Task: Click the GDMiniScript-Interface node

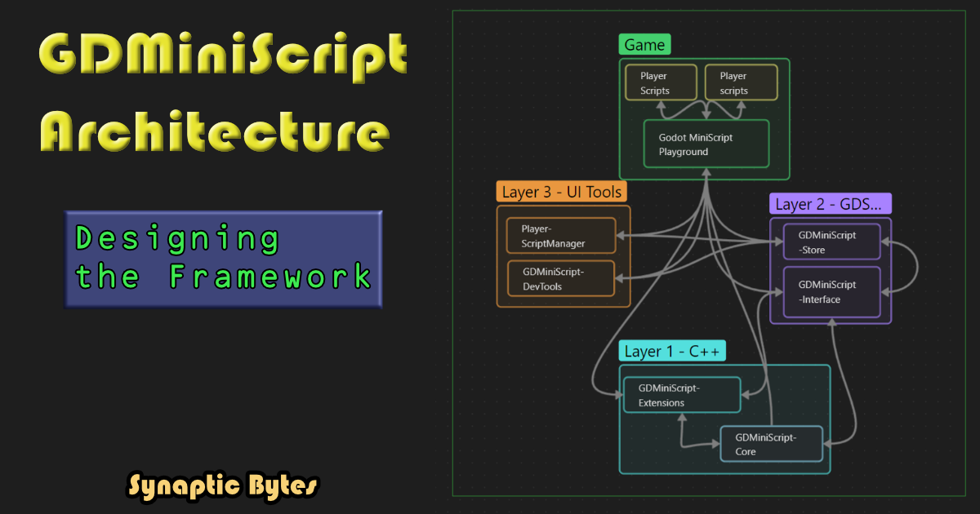Action: click(832, 292)
